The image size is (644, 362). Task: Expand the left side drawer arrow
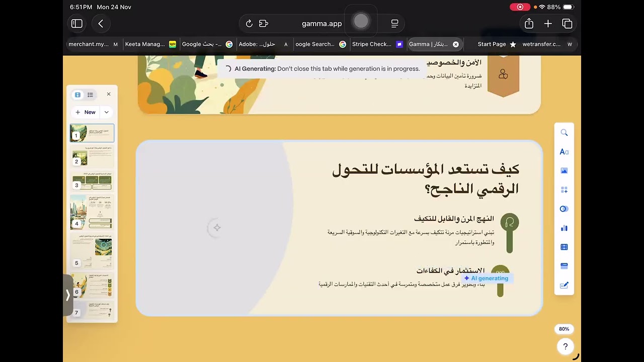[68, 295]
